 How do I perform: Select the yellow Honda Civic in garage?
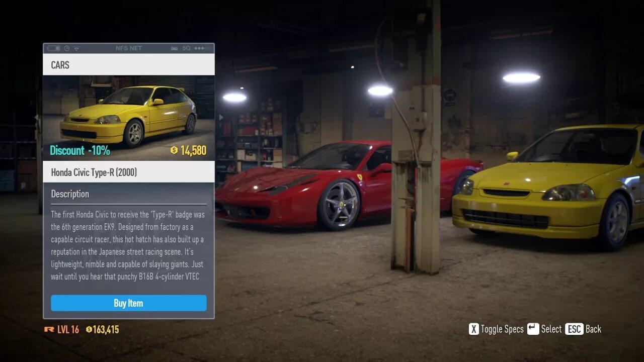548,187
